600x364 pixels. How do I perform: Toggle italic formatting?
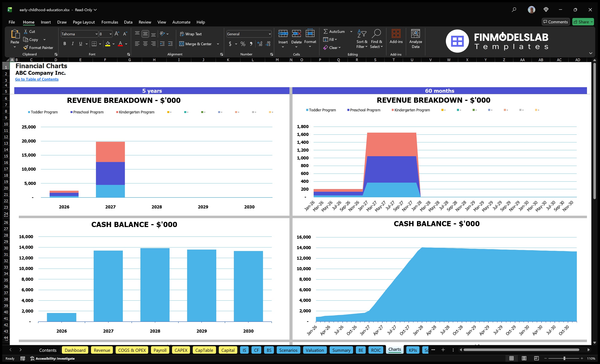(72, 44)
